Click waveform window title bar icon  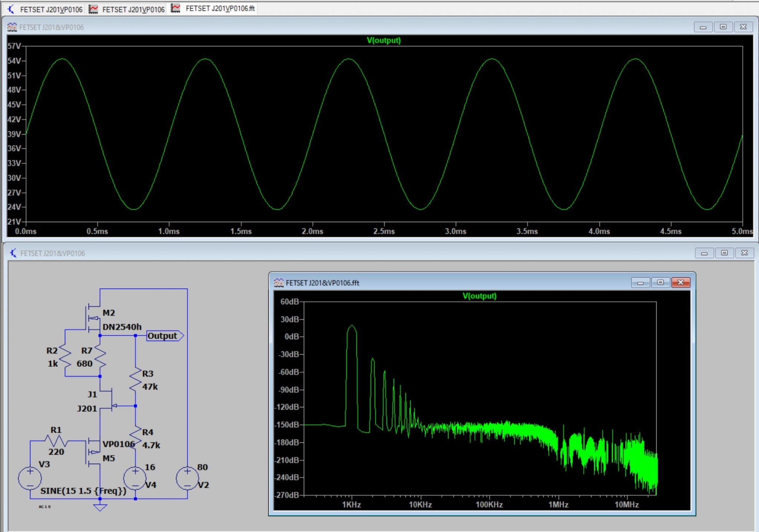pos(12,27)
